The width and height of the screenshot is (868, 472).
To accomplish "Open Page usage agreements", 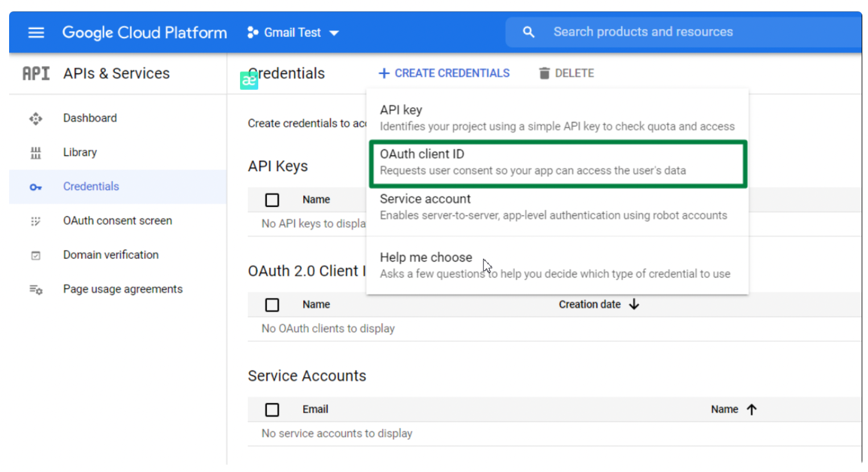I will coord(118,289).
